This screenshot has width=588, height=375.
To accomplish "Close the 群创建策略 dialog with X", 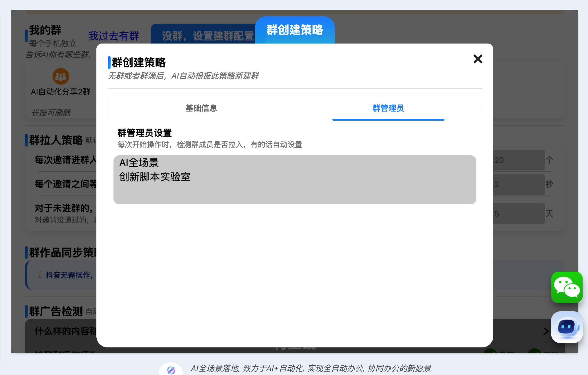I will pyautogui.click(x=478, y=59).
